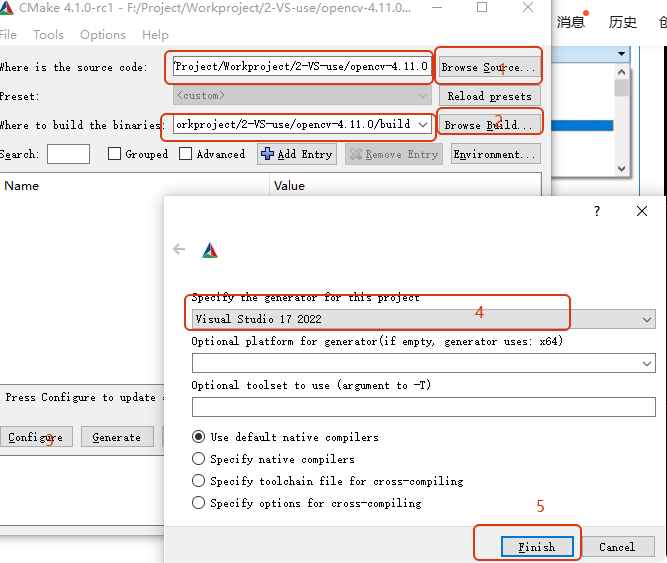Click Cancel in the generator dialog
Image resolution: width=667 pixels, height=563 pixels.
618,546
